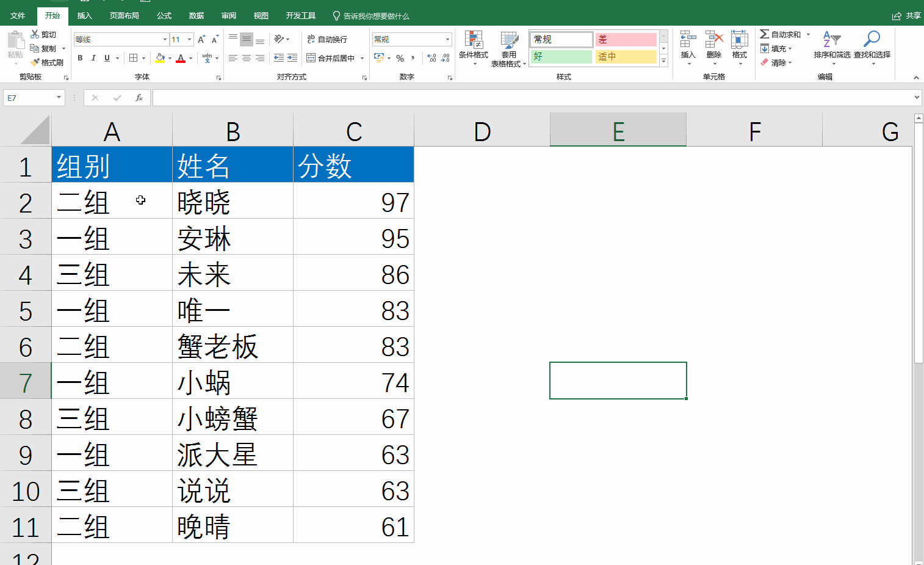This screenshot has height=565, width=924.
Task: Increase indent with the right-arrow icon
Action: coord(292,58)
